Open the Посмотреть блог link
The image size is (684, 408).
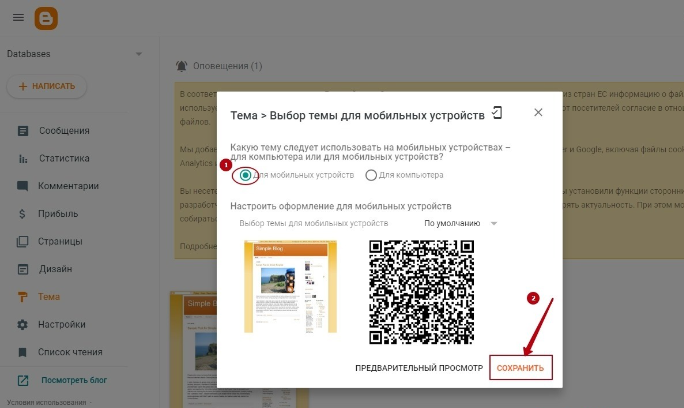click(x=74, y=380)
